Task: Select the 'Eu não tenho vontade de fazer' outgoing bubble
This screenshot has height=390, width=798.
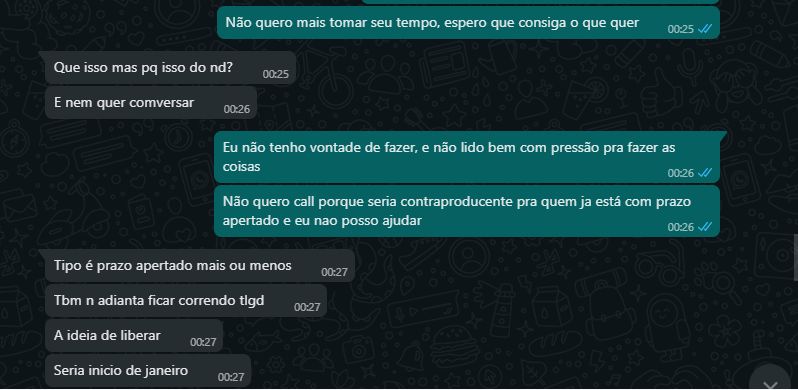Action: click(x=467, y=157)
